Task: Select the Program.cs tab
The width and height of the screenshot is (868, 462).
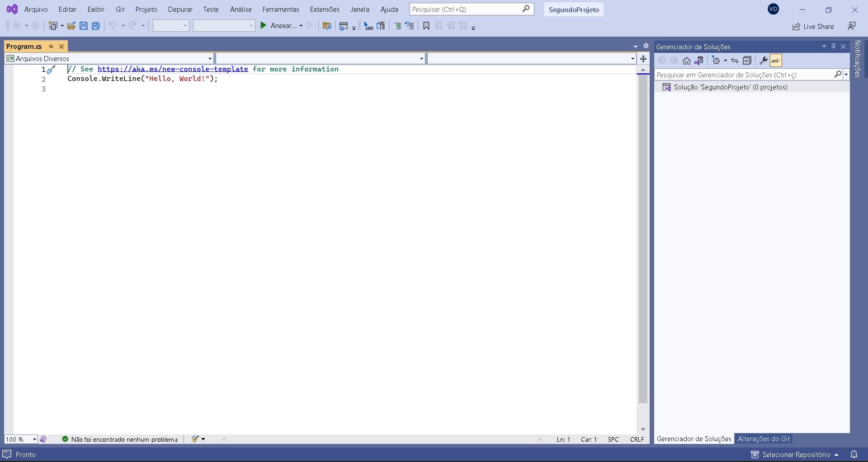Action: 24,46
